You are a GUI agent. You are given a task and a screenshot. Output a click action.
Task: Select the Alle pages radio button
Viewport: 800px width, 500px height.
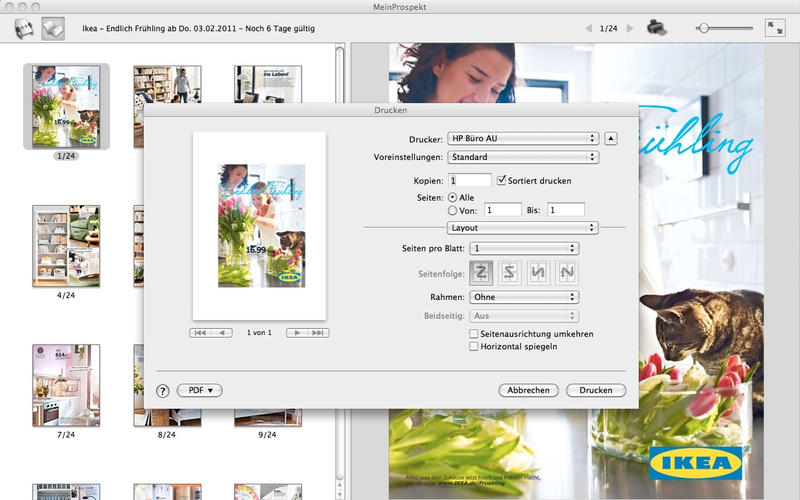pos(452,197)
